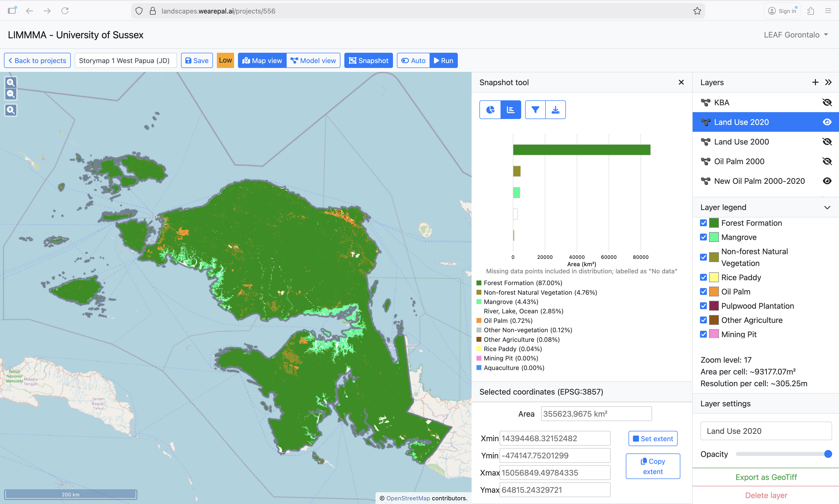The height and width of the screenshot is (504, 839).
Task: Adjust the Opacity slider handle
Action: 828,454
